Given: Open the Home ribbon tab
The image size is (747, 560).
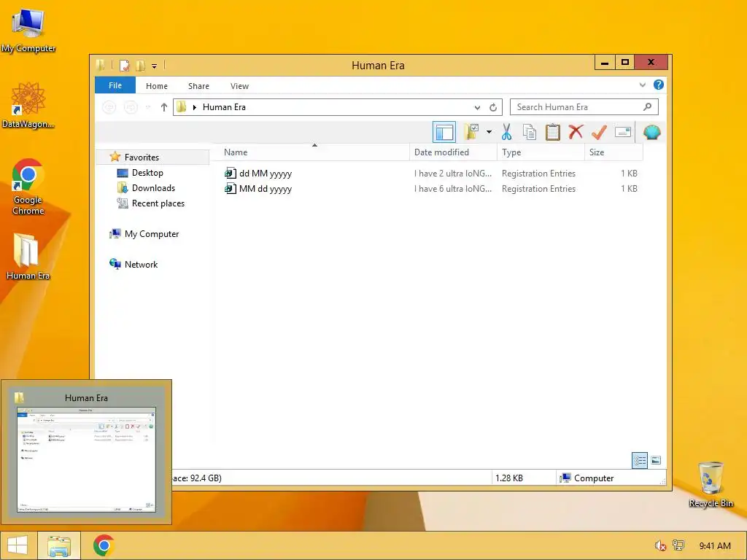Looking at the screenshot, I should 157,86.
